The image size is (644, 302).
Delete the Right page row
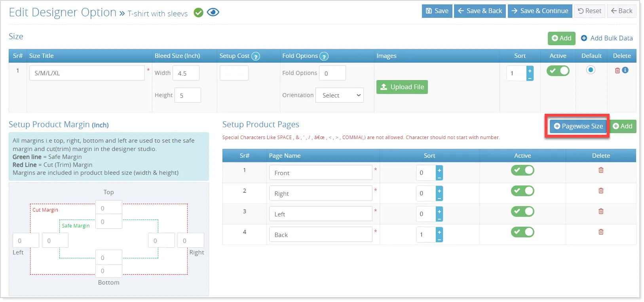click(x=601, y=191)
